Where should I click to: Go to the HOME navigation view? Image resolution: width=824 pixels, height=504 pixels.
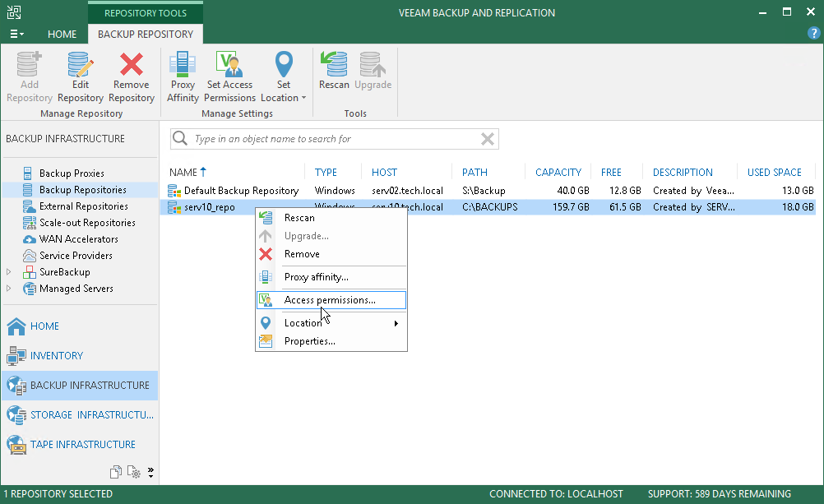click(80, 326)
